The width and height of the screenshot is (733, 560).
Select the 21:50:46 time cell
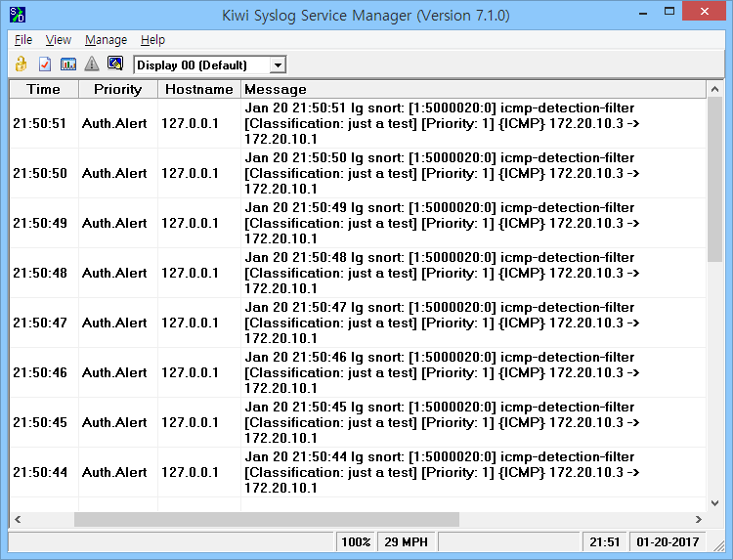coord(44,372)
